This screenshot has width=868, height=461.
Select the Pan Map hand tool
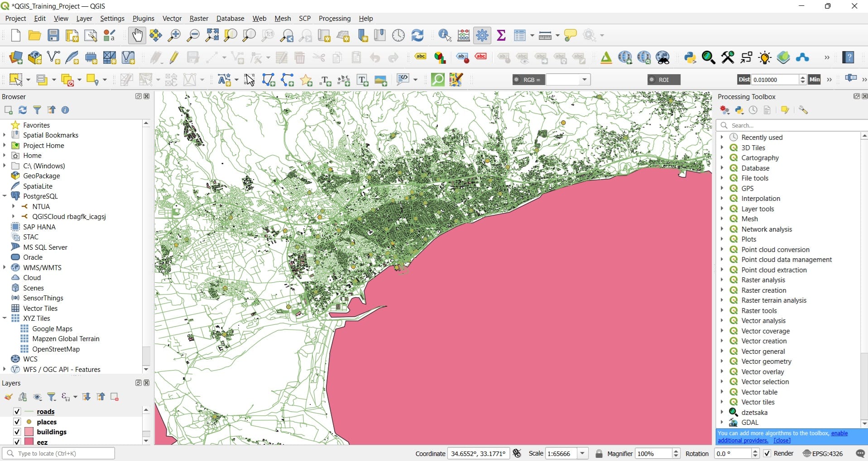pos(137,35)
